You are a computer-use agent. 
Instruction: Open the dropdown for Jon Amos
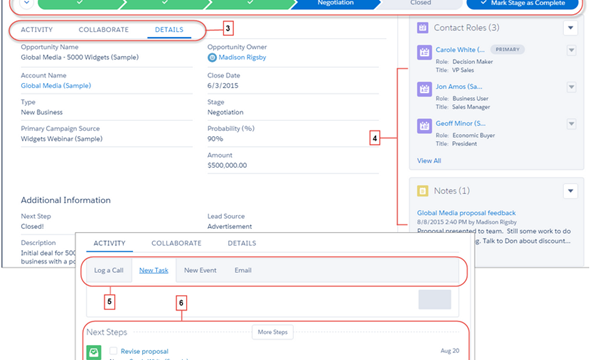click(x=571, y=87)
